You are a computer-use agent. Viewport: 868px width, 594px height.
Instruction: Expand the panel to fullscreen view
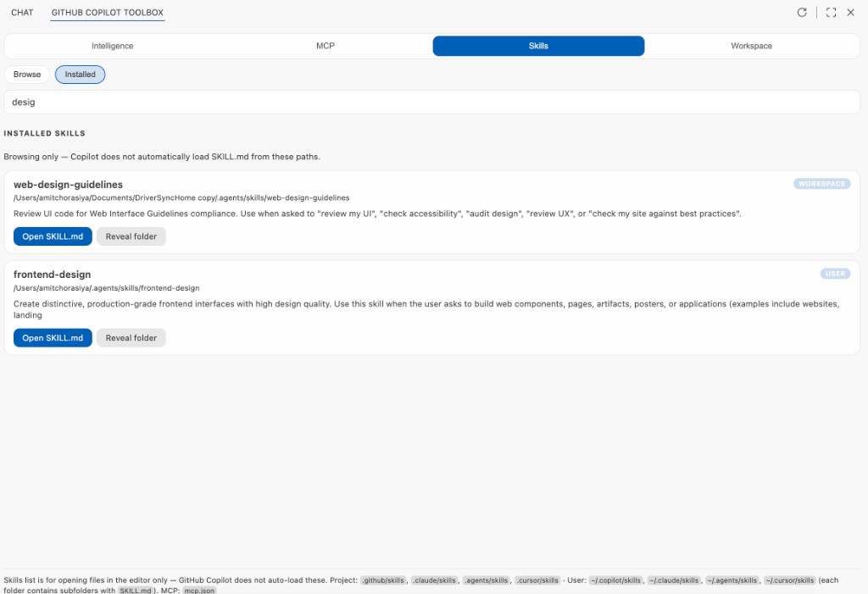[830, 12]
